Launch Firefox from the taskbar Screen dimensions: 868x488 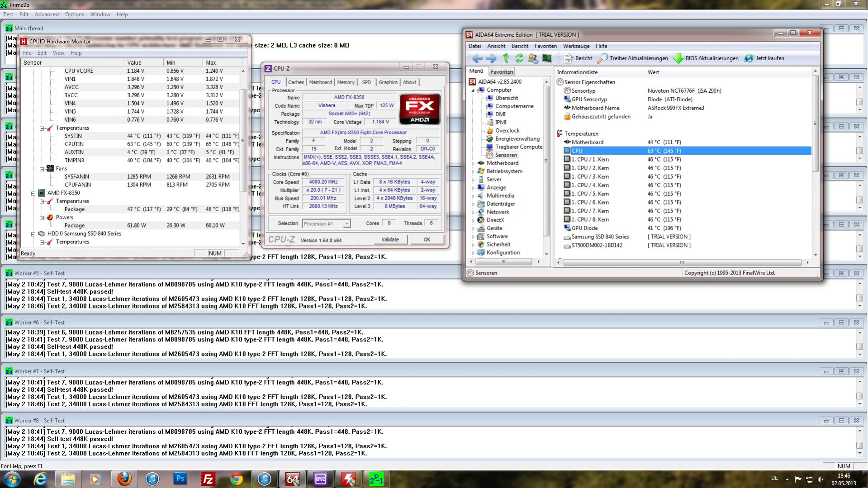124,479
